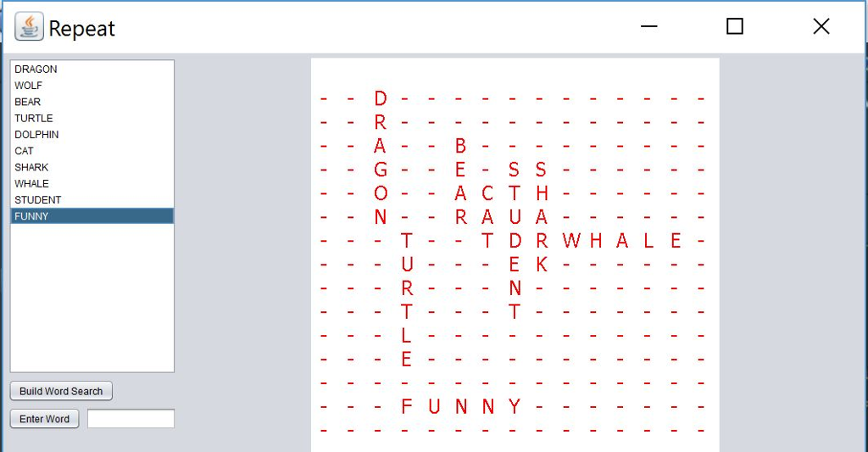
Task: Select TURTLE in the word list
Action: coord(92,118)
